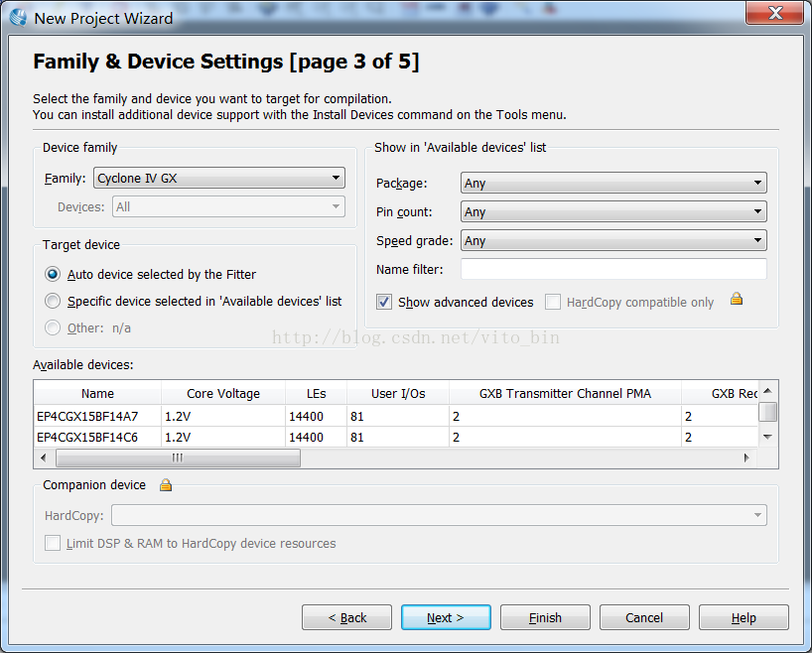Click the 1.2V cell for EP4CGX15BF14A7
The height and width of the screenshot is (653, 812).
point(223,416)
